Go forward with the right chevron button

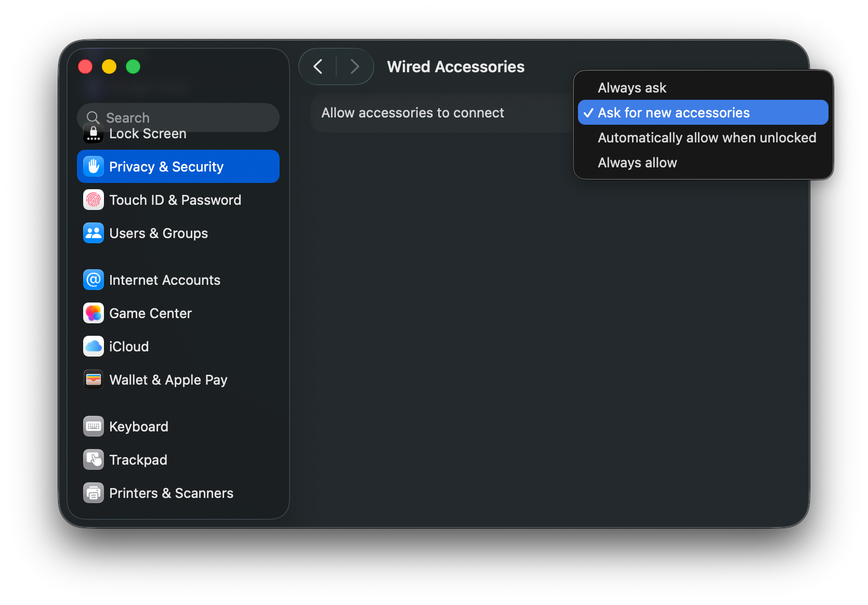point(355,67)
